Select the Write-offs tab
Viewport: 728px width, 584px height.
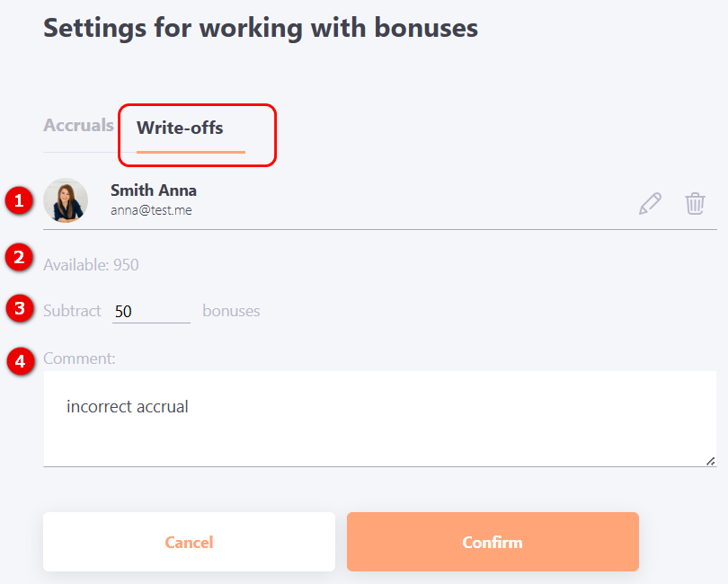pos(180,128)
